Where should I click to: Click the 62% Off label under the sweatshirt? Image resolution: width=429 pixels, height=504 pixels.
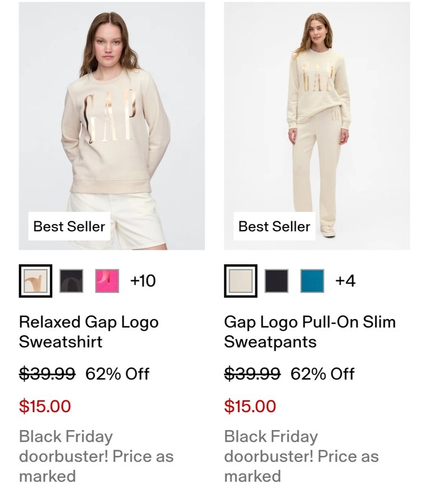click(x=117, y=374)
